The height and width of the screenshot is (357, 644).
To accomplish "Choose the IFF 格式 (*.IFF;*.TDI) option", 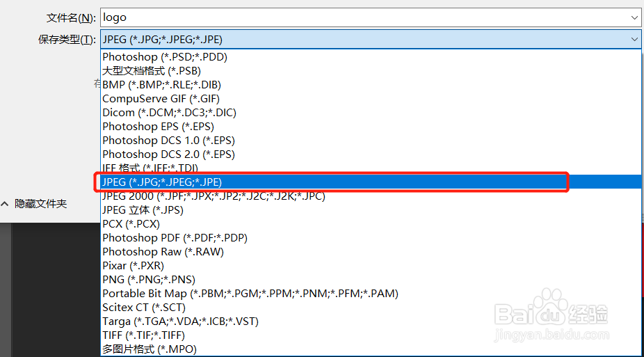I will tap(371, 168).
